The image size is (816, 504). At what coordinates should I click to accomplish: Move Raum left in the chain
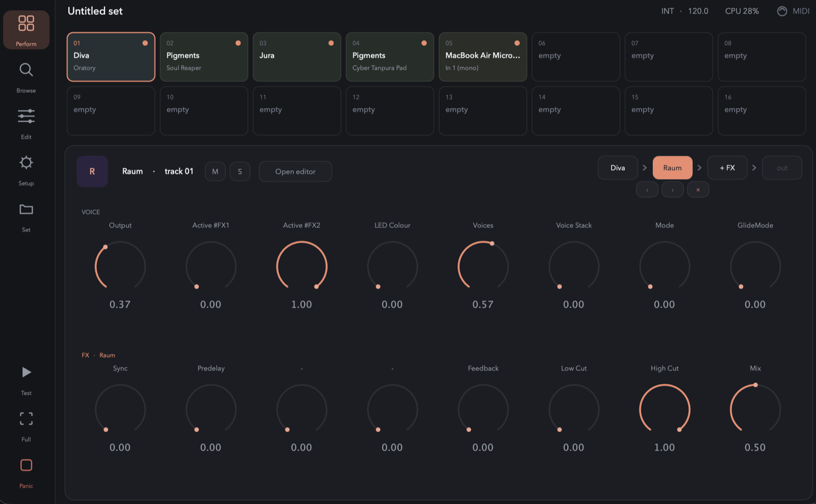pos(647,190)
